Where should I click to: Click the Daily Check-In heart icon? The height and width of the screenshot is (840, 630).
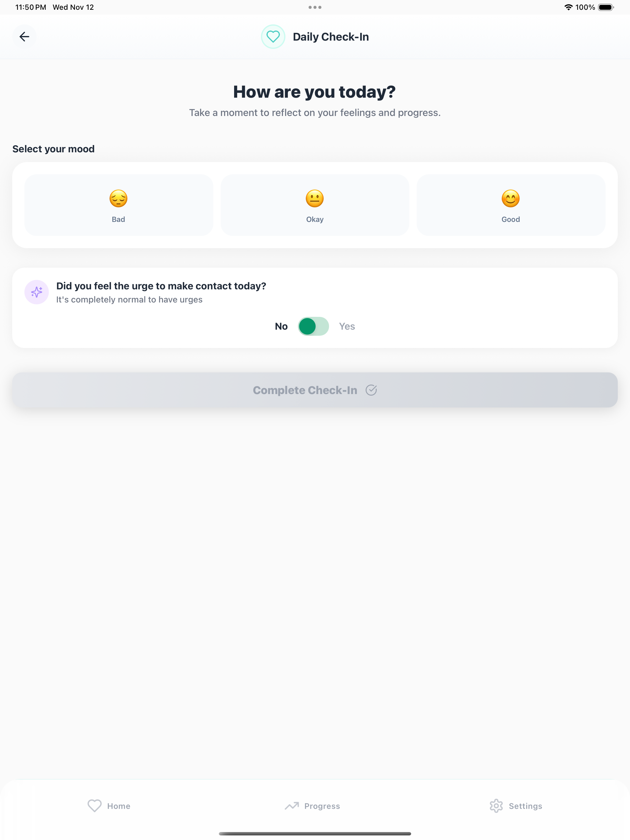(273, 36)
